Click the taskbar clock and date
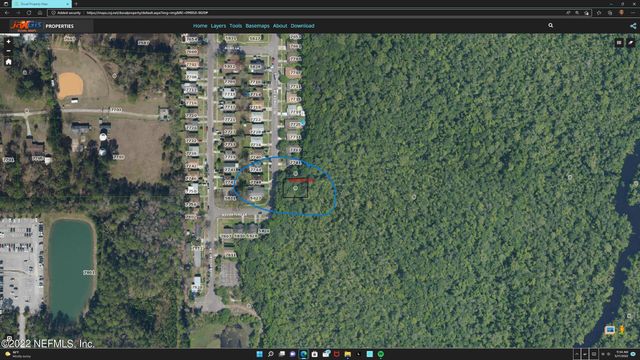 click(622, 354)
